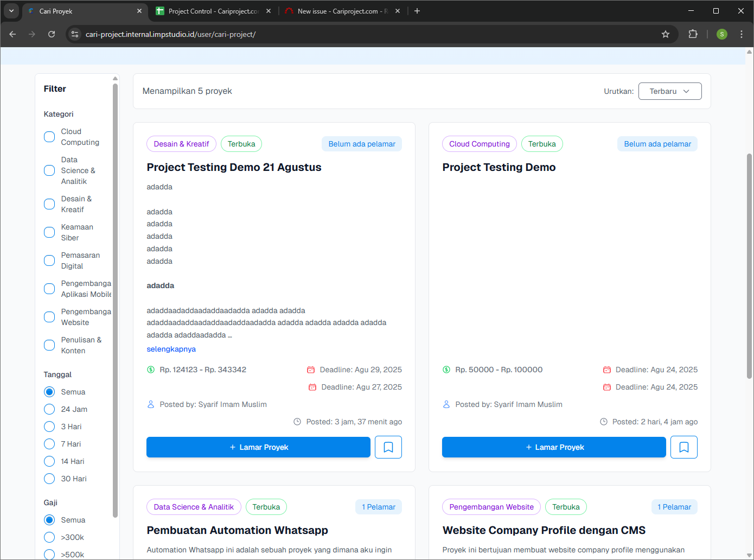Bookmark the Project Testing Demo card
The height and width of the screenshot is (560, 754).
(x=683, y=447)
